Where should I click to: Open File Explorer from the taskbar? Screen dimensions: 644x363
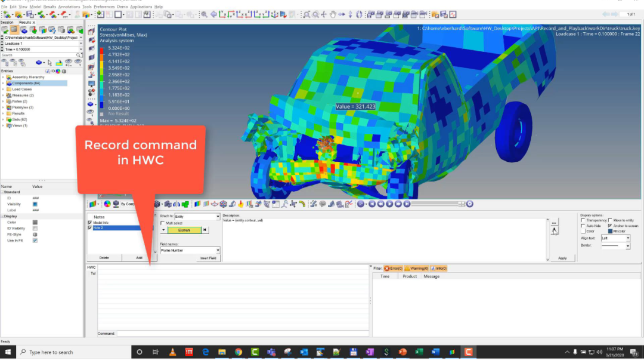[222, 352]
